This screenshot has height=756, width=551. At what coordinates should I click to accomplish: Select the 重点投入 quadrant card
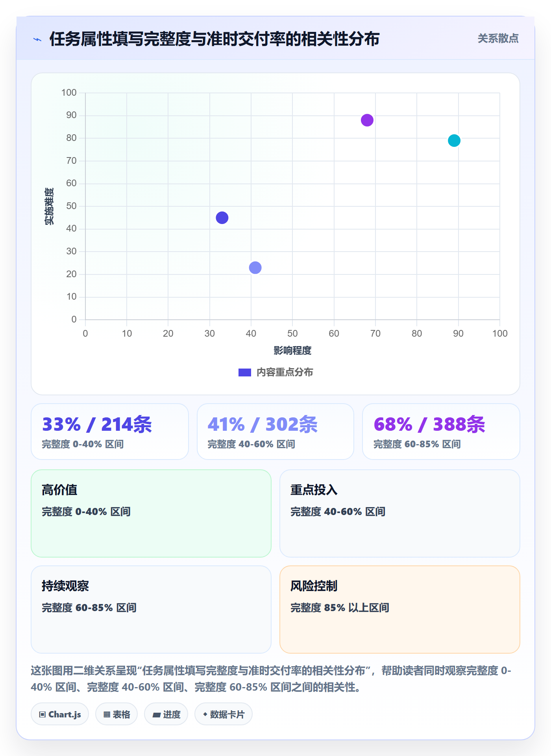coord(400,513)
